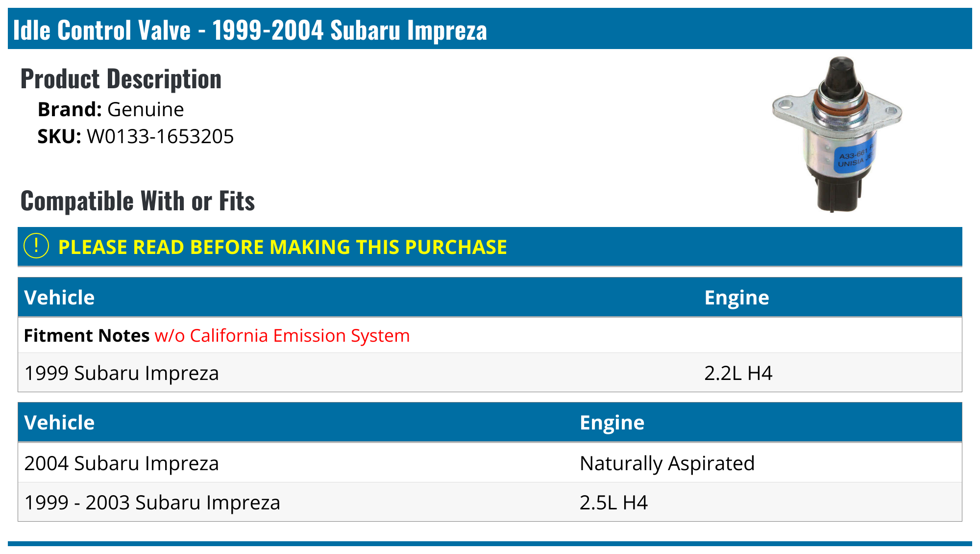Click the Compatible With or Fits heading
The image size is (980, 554).
pyautogui.click(x=138, y=201)
